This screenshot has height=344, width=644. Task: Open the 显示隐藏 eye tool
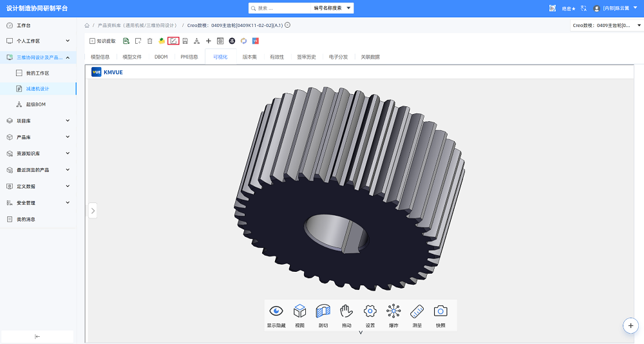[276, 316]
